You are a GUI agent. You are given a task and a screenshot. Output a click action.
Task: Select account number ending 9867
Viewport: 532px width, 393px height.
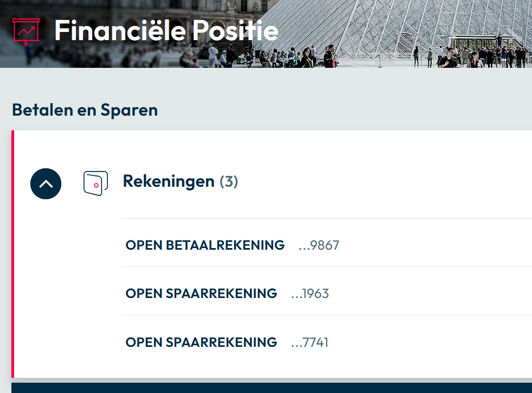point(319,245)
